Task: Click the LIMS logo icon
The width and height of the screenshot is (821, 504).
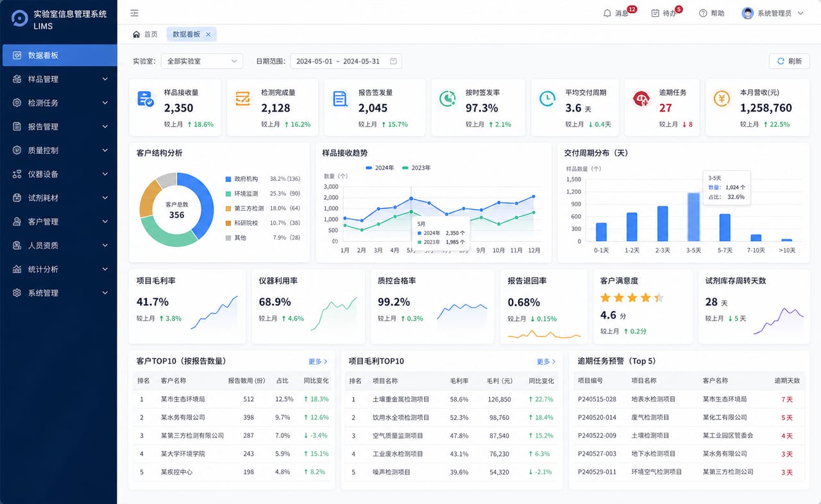Action: [x=20, y=18]
